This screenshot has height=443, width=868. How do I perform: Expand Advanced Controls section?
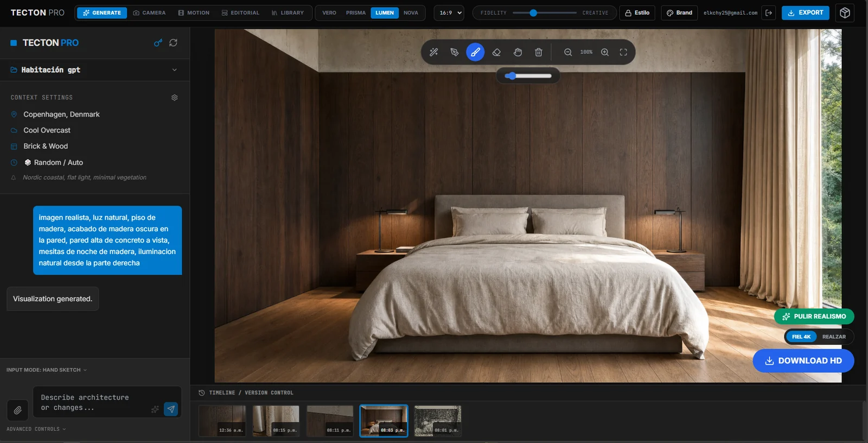click(x=36, y=429)
